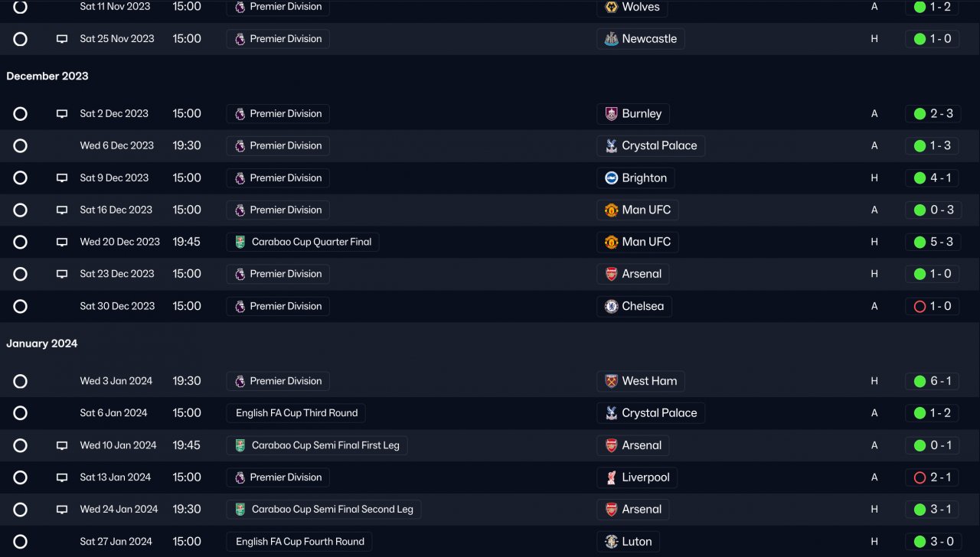Image resolution: width=980 pixels, height=557 pixels.
Task: Open the 6 - 1 result against West Ham
Action: pyautogui.click(x=932, y=381)
